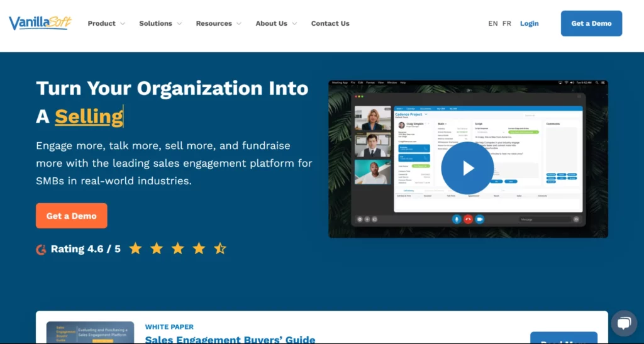Play the product demo video

tap(467, 168)
